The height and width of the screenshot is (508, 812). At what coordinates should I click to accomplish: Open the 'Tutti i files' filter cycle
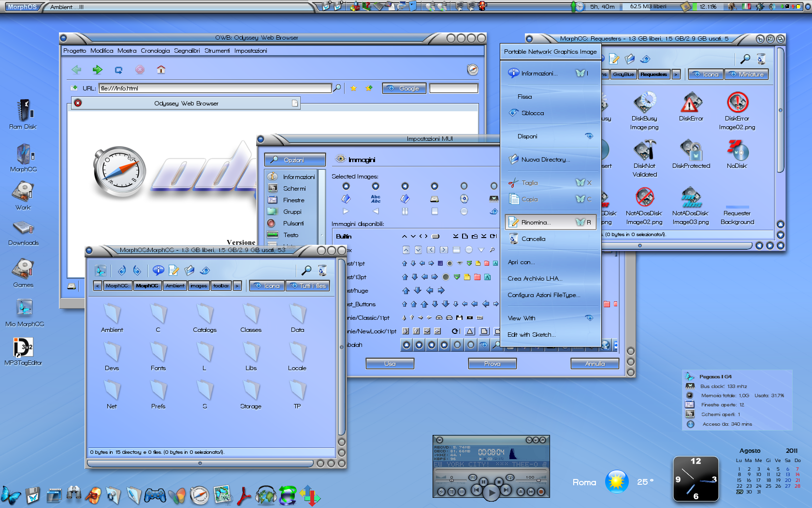[x=308, y=286]
